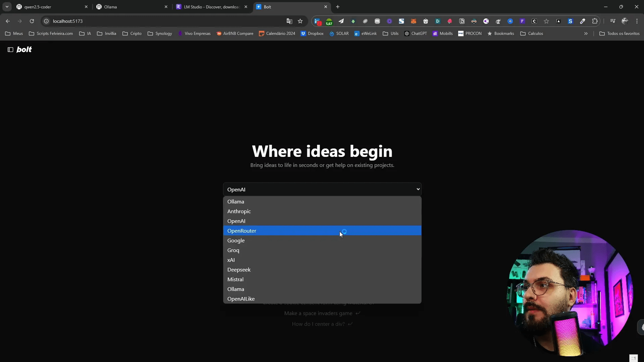Open a new browser tab
The image size is (644, 362).
338,7
